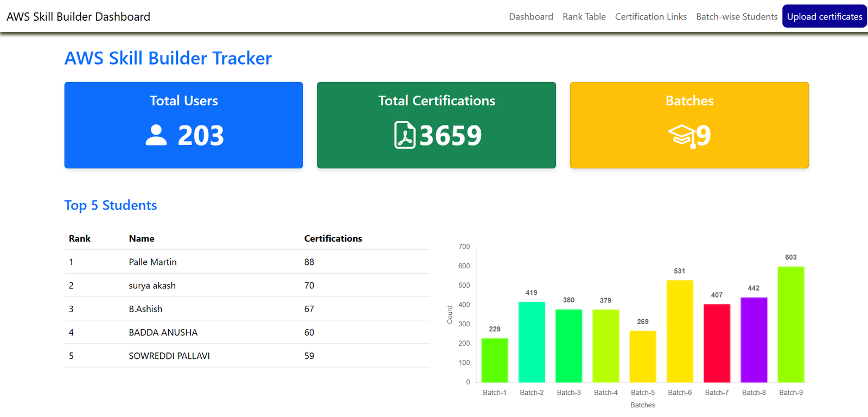Click the Batch-1 green bar
Image resolution: width=868 pixels, height=417 pixels.
coord(495,360)
